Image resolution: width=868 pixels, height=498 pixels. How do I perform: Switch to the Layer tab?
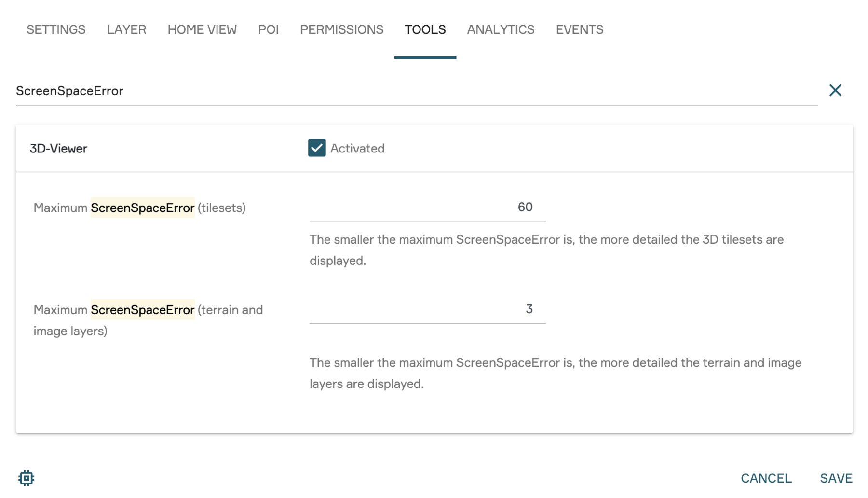click(x=126, y=30)
